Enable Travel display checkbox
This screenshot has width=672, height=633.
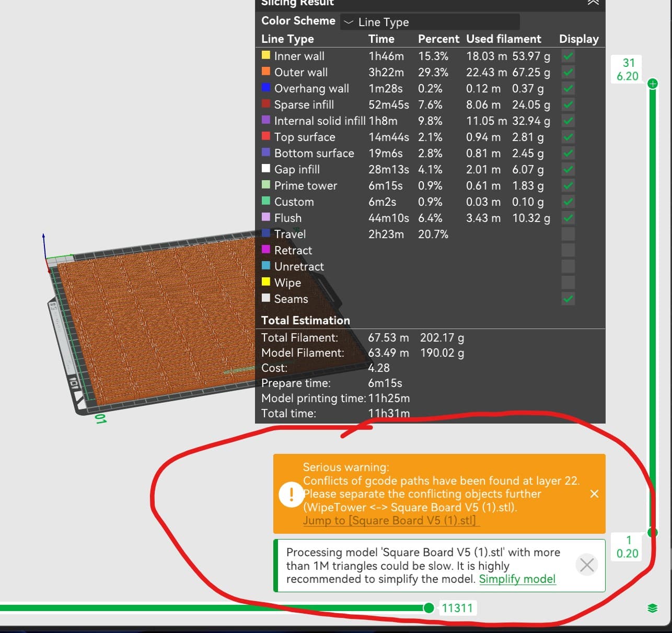(x=568, y=234)
